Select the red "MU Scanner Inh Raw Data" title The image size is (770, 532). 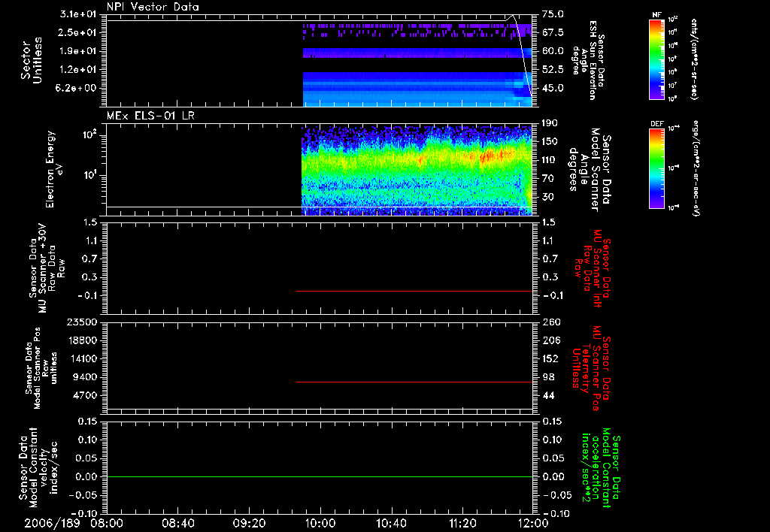[592, 268]
